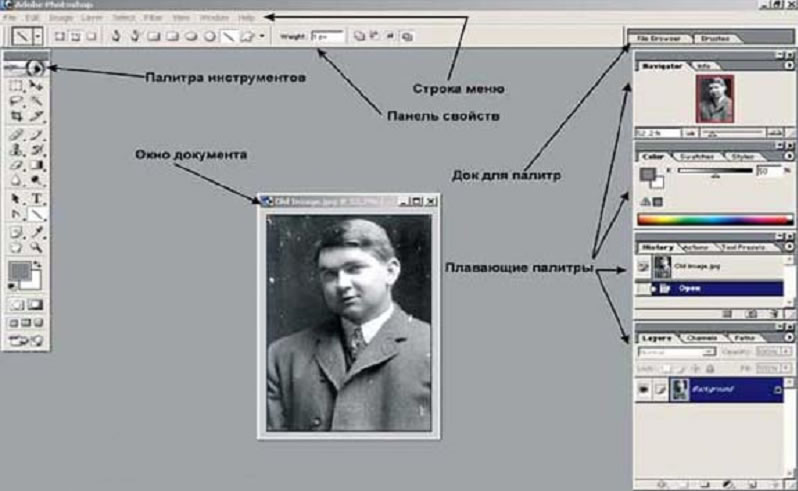This screenshot has width=798, height=491.
Task: Switch to Quick Mask mode in toolbox
Action: pos(35,305)
